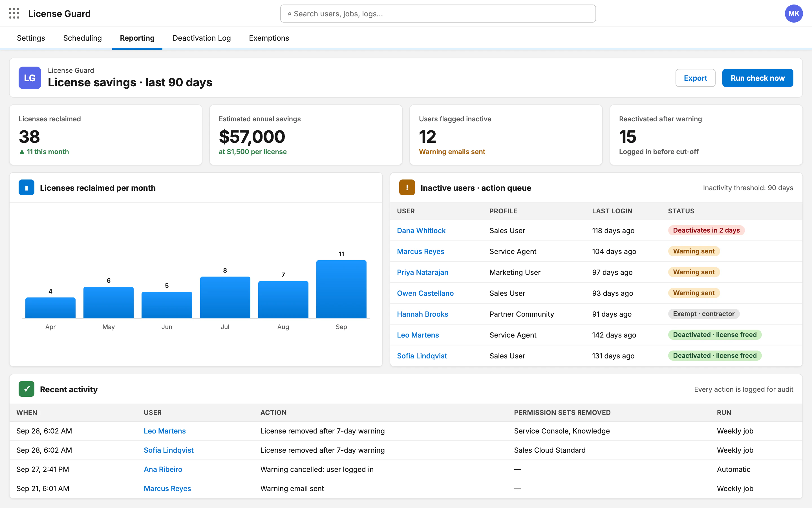Switch to the Scheduling tab
The width and height of the screenshot is (812, 508).
(x=83, y=38)
